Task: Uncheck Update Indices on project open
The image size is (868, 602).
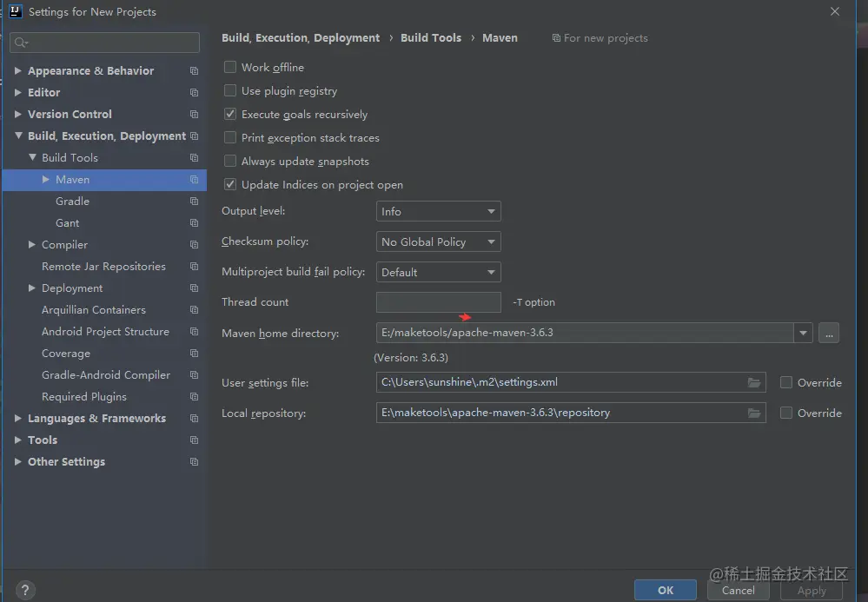Action: (229, 184)
